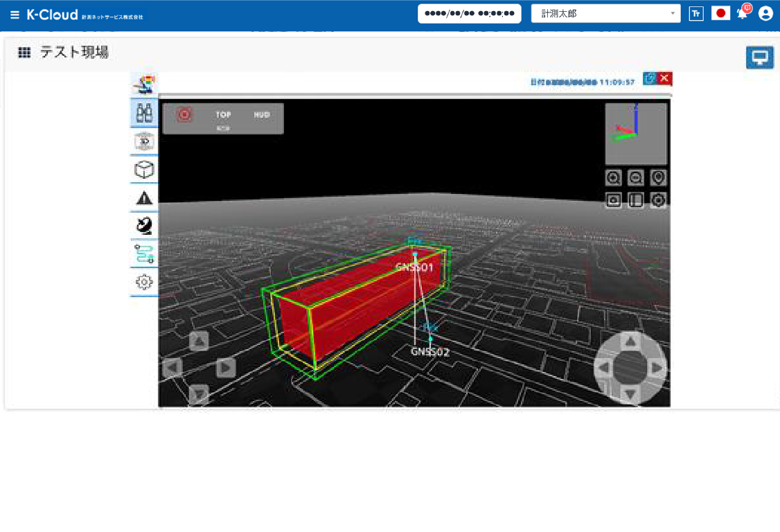Toggle the HUD display
Image resolution: width=780 pixels, height=532 pixels.
(x=262, y=115)
